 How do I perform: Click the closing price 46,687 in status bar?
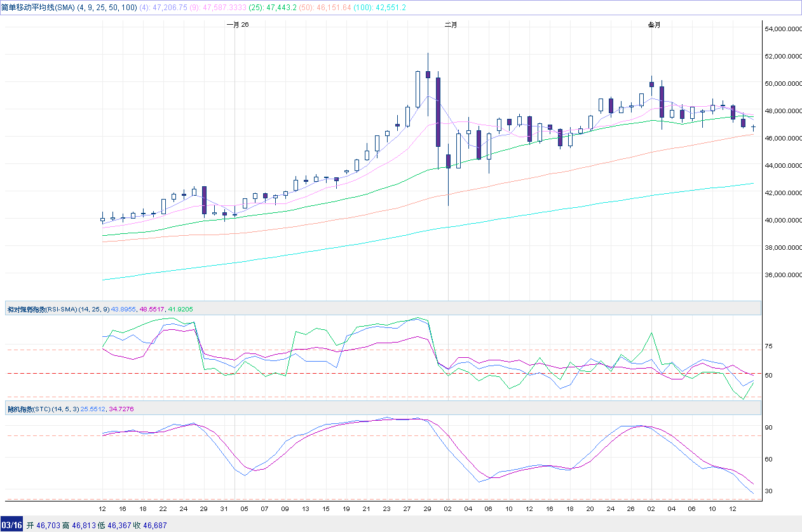coord(156,525)
